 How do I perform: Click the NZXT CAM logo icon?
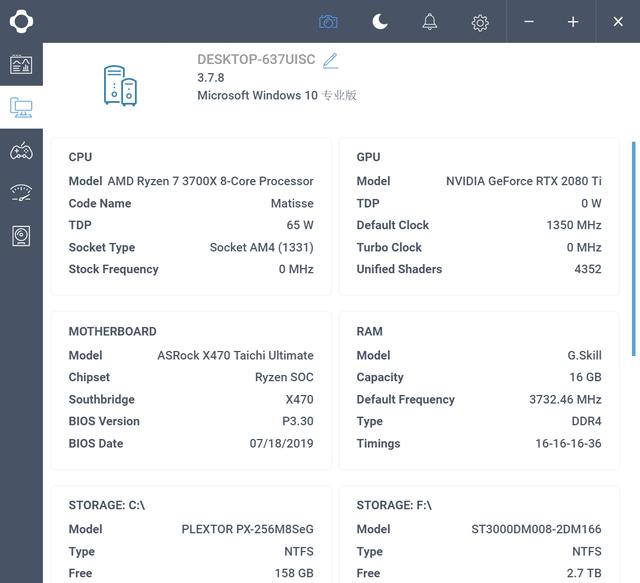point(21,21)
